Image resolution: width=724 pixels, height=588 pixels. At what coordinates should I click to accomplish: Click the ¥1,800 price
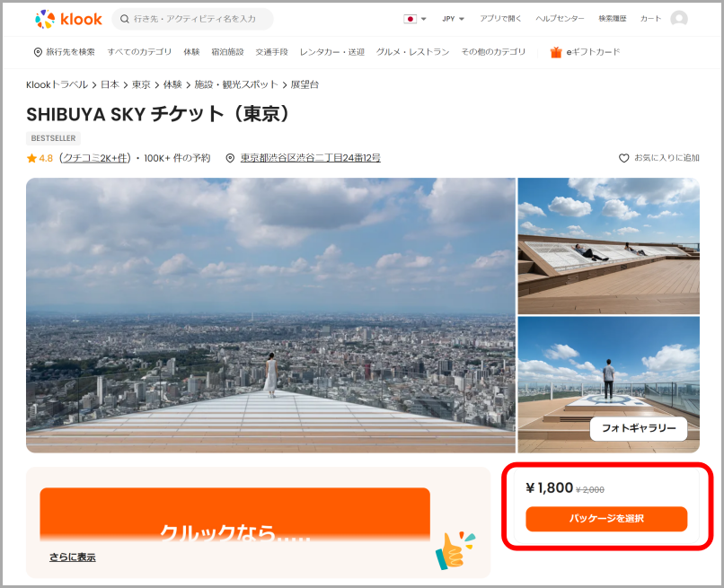(550, 487)
